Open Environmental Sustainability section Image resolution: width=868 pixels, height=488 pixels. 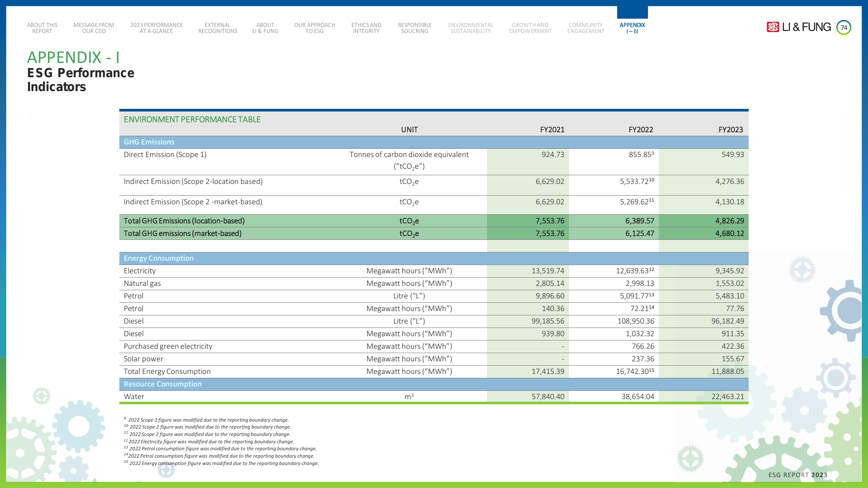click(x=470, y=28)
